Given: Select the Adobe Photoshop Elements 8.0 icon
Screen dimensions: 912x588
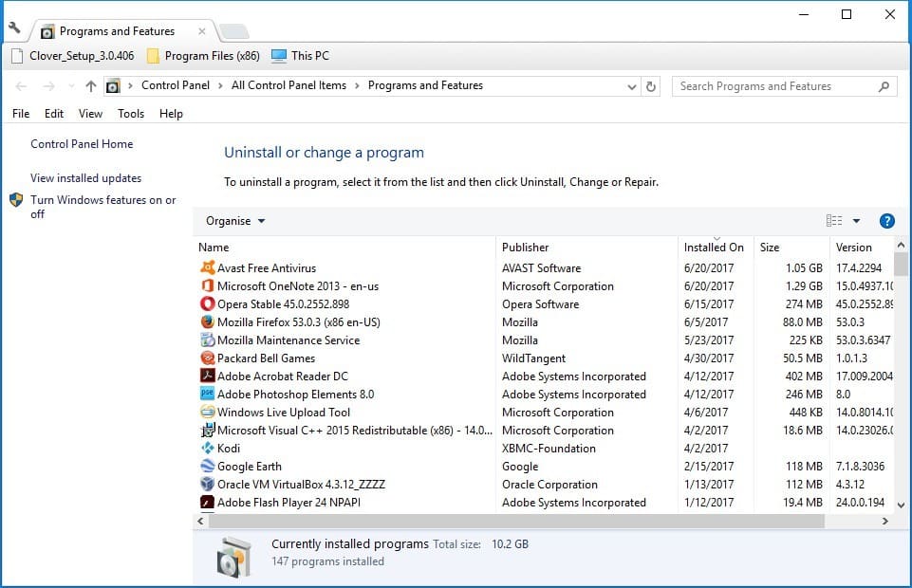Looking at the screenshot, I should tap(207, 394).
